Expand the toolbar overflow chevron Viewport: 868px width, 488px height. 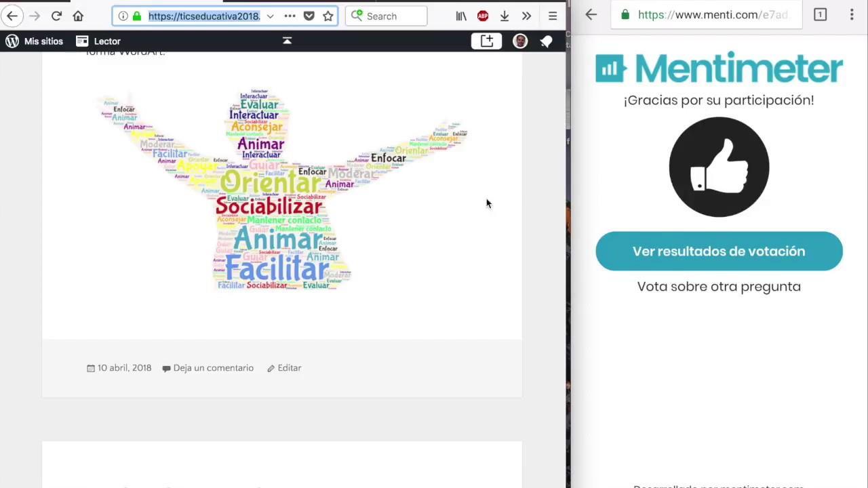click(x=526, y=16)
